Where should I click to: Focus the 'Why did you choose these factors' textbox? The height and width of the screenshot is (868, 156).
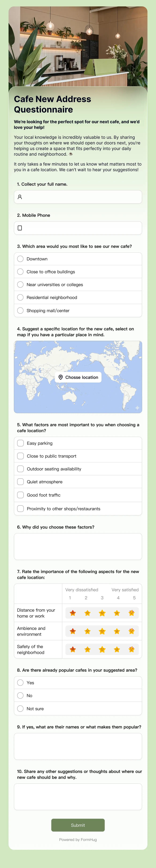click(x=78, y=547)
